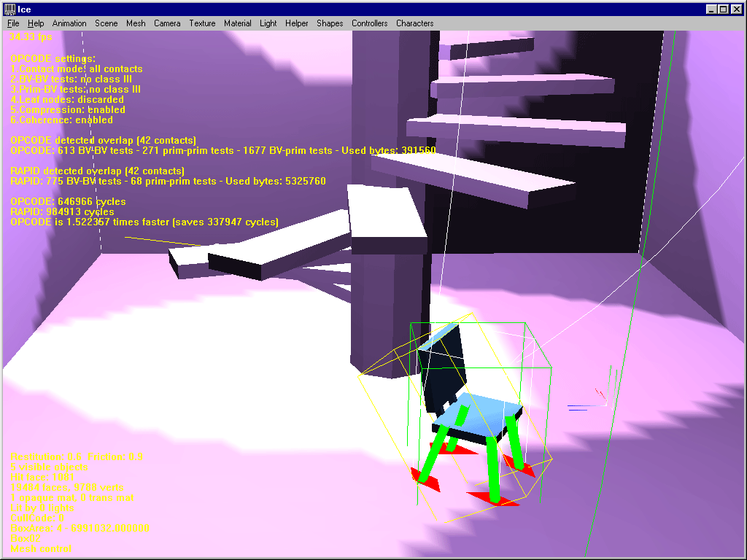The height and width of the screenshot is (560, 747).
Task: Click '2.BV-BV tests: no class III' line
Action: [x=71, y=79]
